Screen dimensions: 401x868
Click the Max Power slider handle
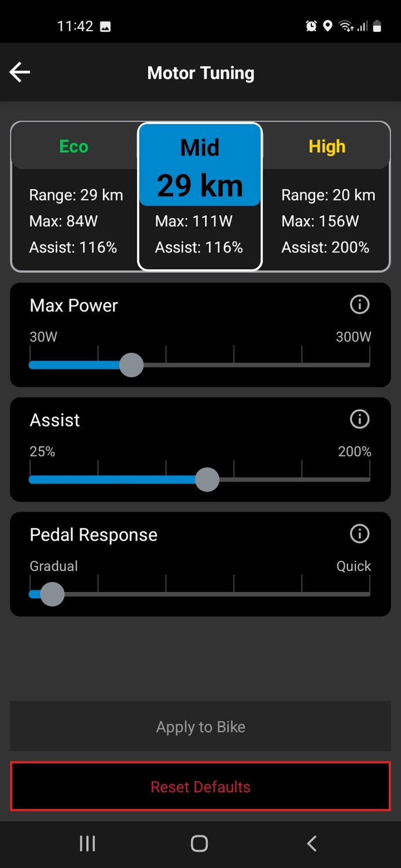[x=131, y=365]
